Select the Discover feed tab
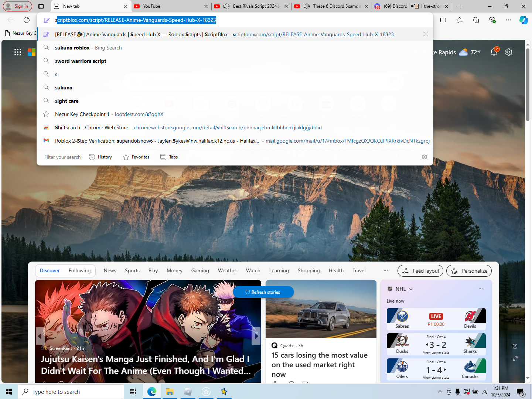Screen dimensions: 532x399 [50, 270]
